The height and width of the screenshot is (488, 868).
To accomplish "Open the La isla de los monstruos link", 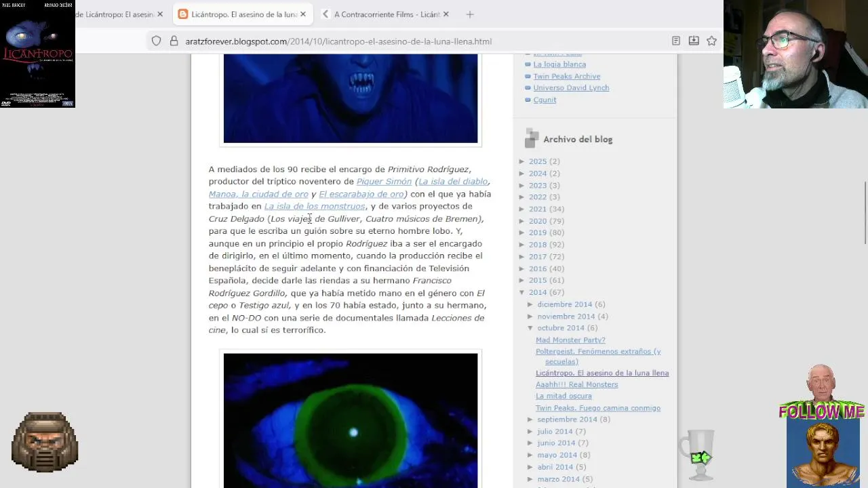I will (x=315, y=206).
